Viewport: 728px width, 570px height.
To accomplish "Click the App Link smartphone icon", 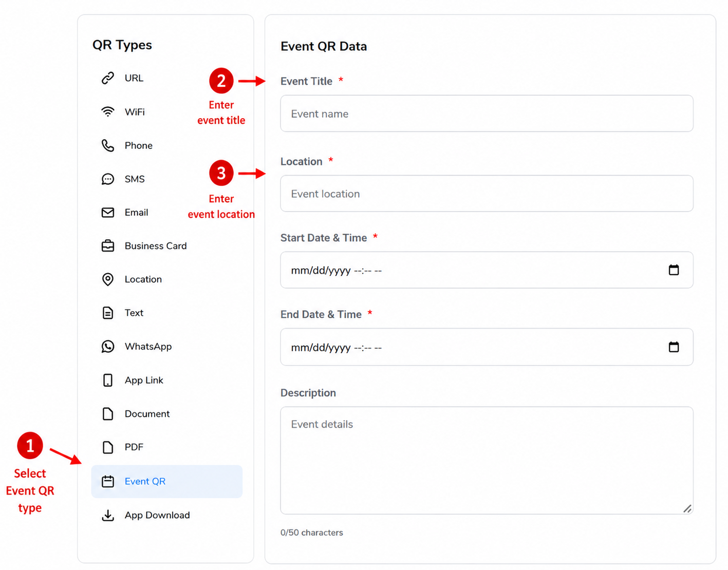I will [x=108, y=380].
